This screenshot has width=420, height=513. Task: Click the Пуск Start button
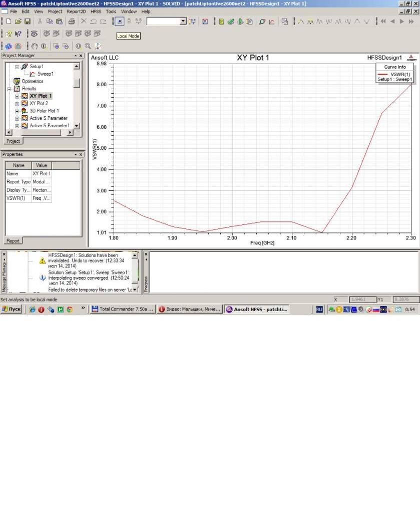(12, 309)
